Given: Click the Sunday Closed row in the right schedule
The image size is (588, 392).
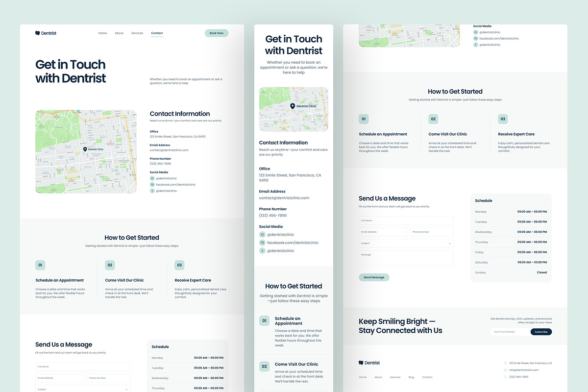Looking at the screenshot, I should [511, 272].
